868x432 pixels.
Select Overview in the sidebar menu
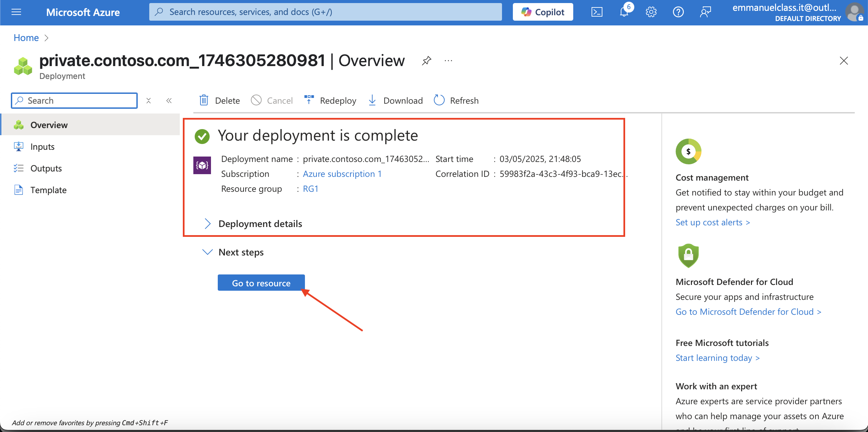coord(90,125)
